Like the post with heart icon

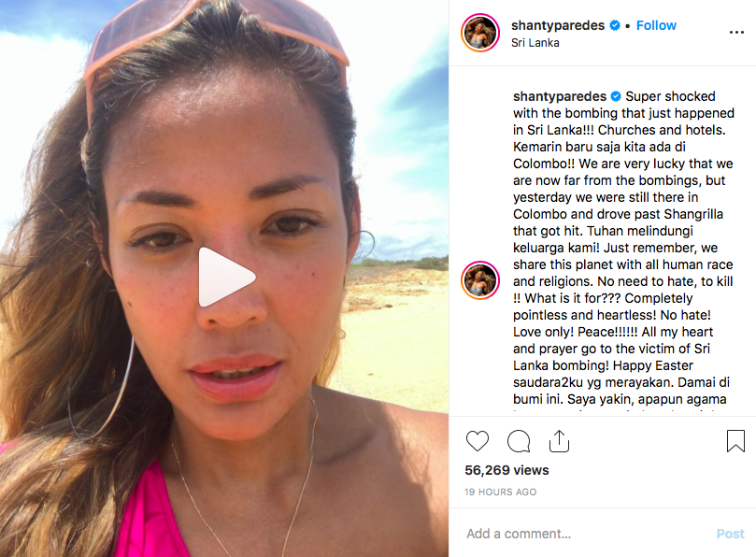point(478,441)
